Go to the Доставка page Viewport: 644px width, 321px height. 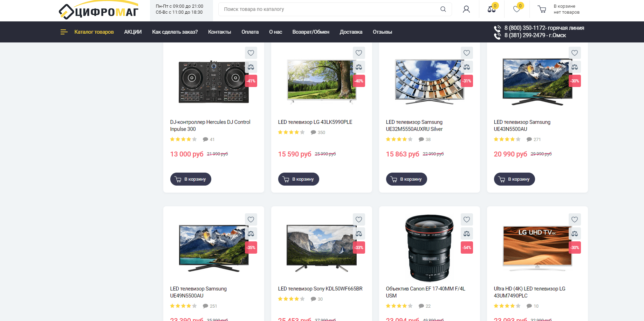click(x=351, y=32)
